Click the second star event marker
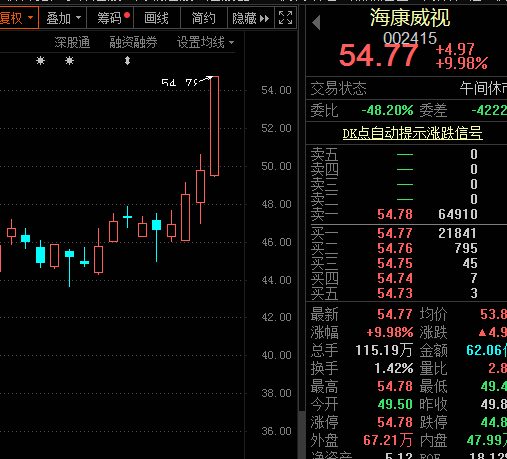 tap(69, 61)
